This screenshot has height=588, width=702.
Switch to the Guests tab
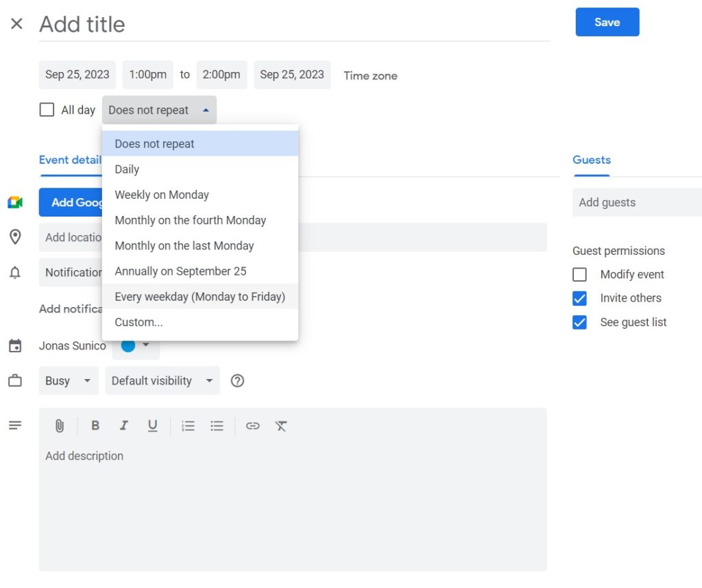tap(591, 160)
